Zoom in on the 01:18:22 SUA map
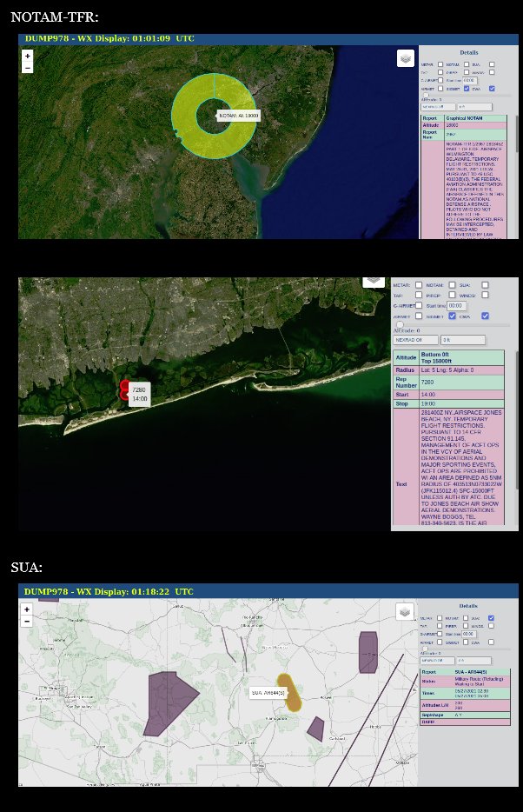523x812 pixels. pyautogui.click(x=27, y=609)
